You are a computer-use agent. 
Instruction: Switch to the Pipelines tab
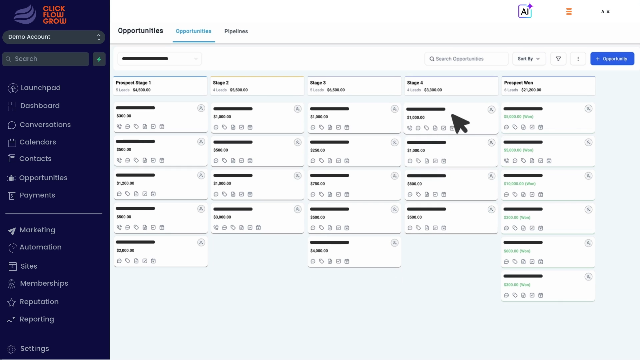tap(236, 31)
